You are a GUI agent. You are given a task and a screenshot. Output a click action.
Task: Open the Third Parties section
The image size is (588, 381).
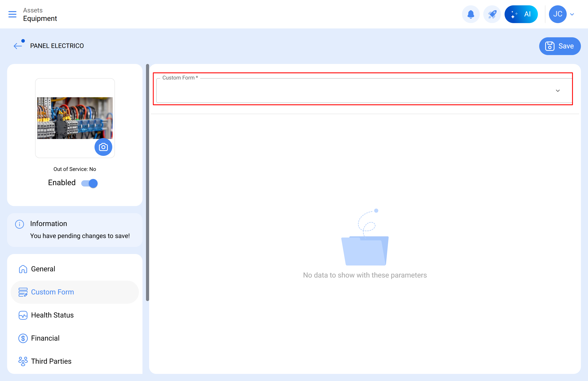tap(51, 361)
